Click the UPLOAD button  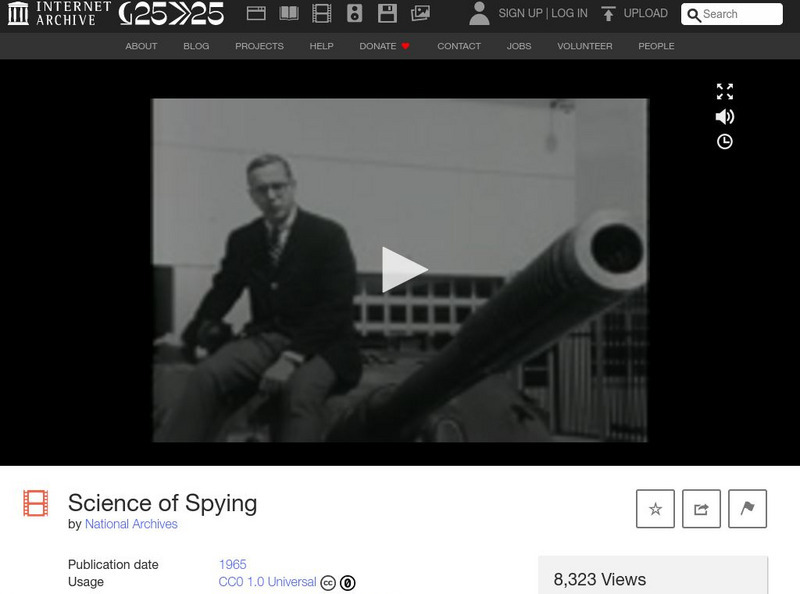(x=634, y=13)
